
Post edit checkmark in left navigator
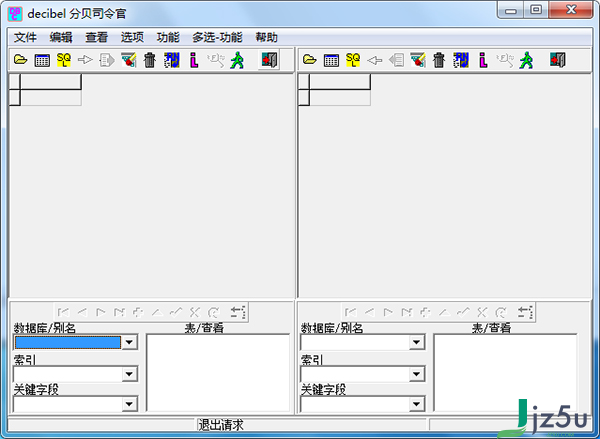pos(176,312)
